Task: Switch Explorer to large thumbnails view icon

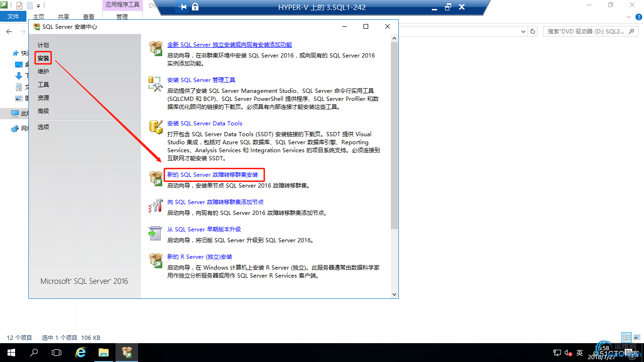Action: (637, 337)
